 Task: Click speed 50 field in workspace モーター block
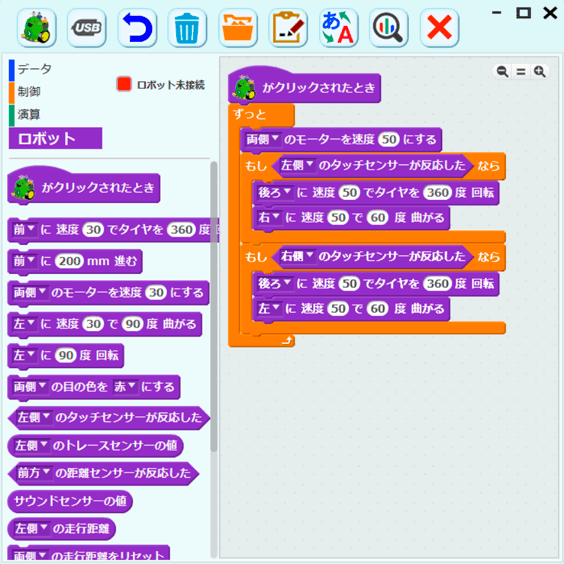(x=389, y=139)
